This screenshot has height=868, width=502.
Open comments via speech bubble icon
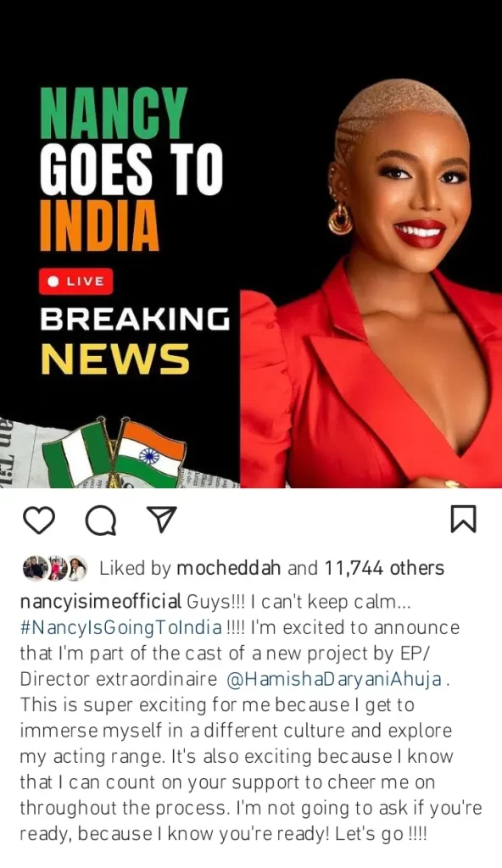(x=100, y=520)
